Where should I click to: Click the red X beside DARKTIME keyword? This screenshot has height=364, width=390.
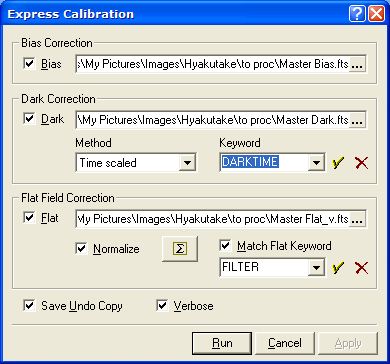coord(362,163)
